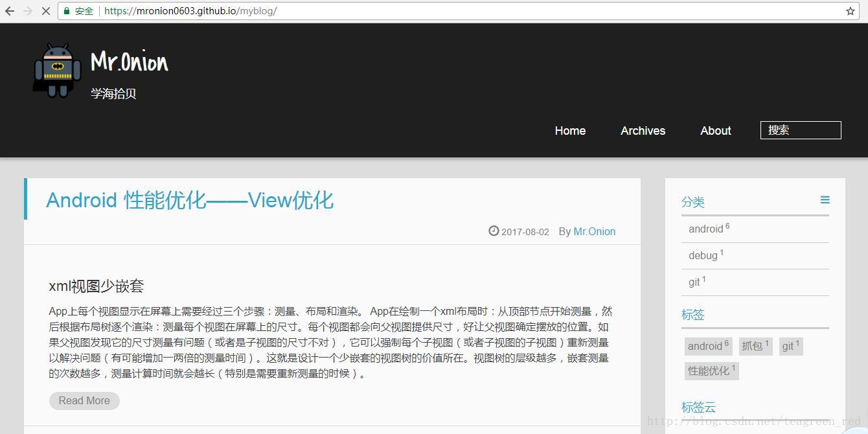Click the Read More button
Image resolution: width=868 pixels, height=434 pixels.
point(84,400)
